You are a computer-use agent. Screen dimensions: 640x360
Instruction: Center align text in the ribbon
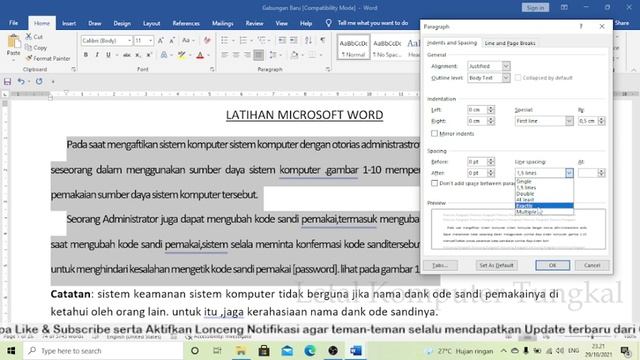[x=236, y=55]
